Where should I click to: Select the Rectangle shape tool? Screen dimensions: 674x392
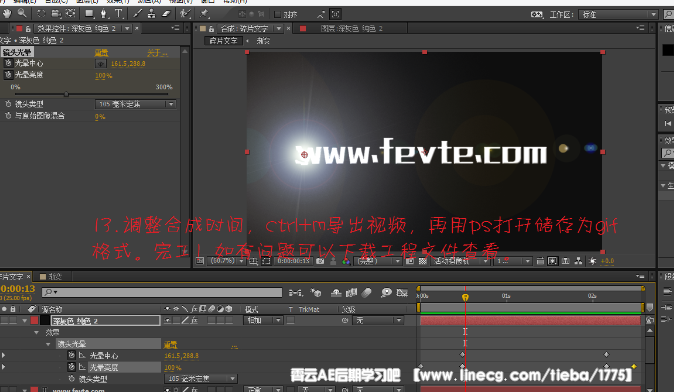click(89, 14)
